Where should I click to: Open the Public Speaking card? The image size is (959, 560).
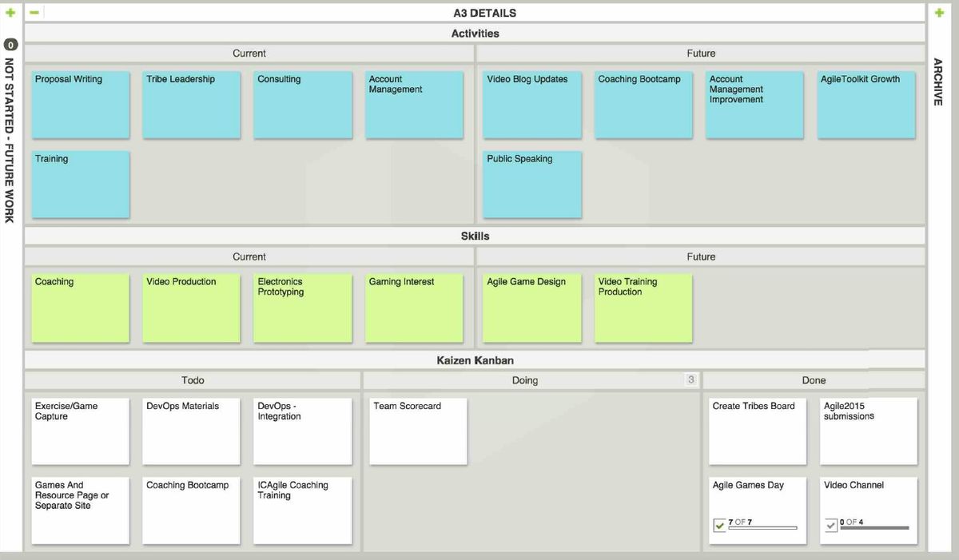(532, 184)
